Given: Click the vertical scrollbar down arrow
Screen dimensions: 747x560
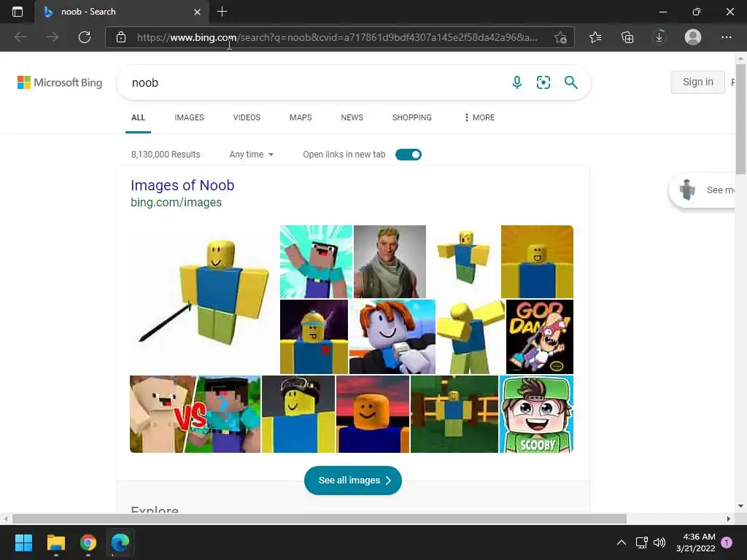Looking at the screenshot, I should point(741,506).
